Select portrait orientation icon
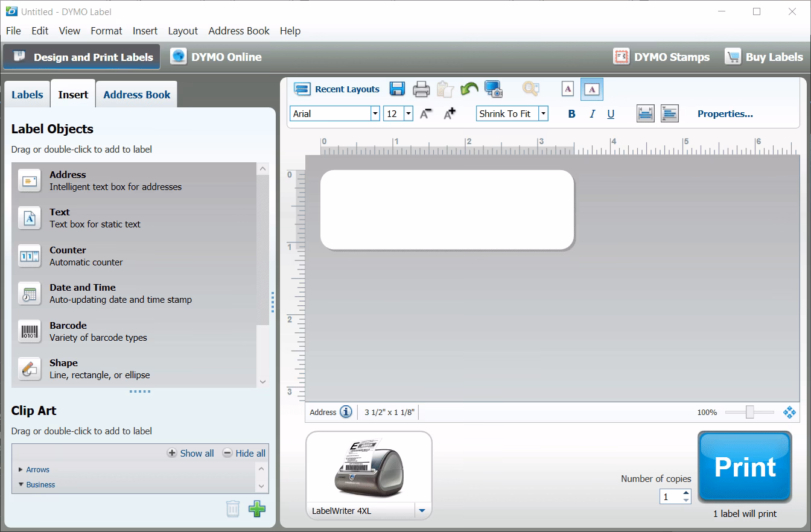 568,89
